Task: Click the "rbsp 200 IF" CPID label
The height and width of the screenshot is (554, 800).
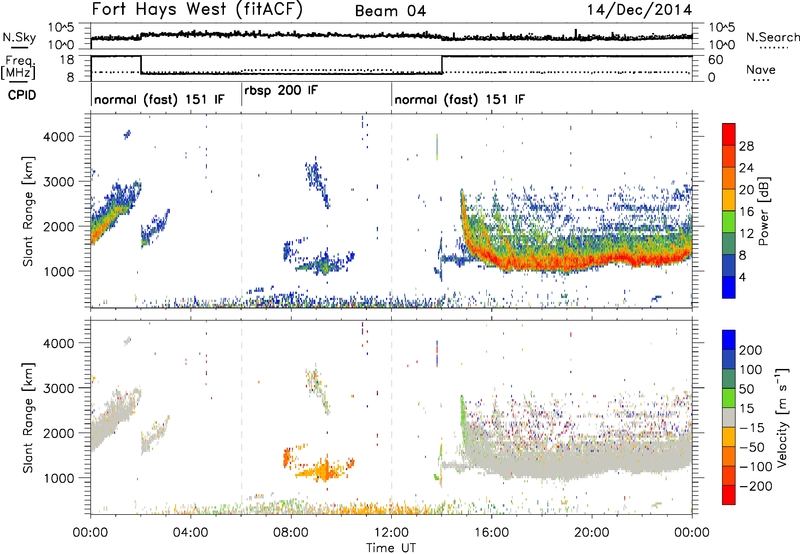Action: coord(281,90)
